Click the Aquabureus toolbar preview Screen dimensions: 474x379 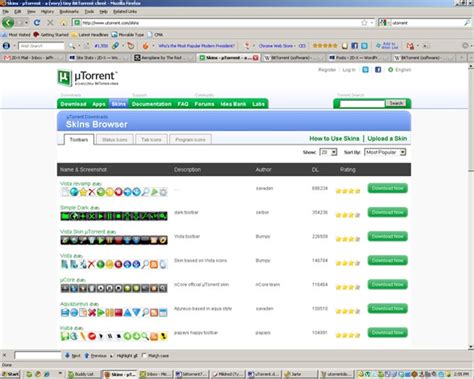point(114,312)
